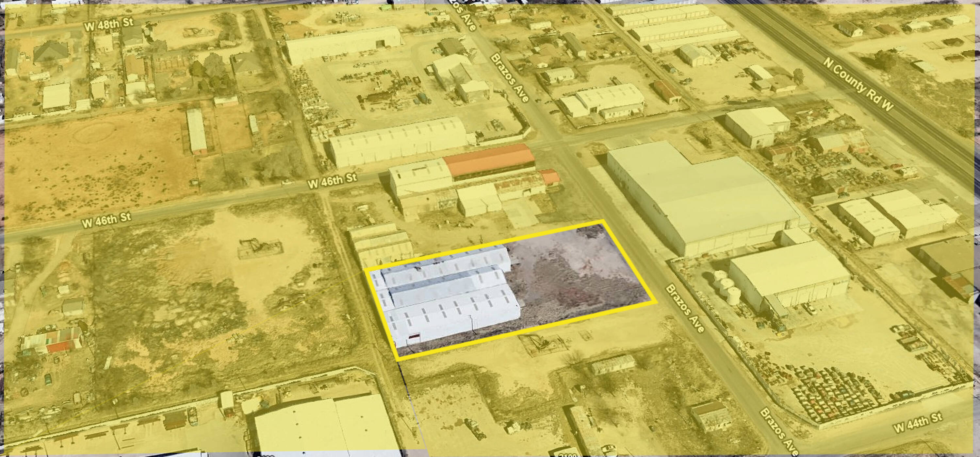Click the red-roofed shed at the far left

tap(59, 347)
